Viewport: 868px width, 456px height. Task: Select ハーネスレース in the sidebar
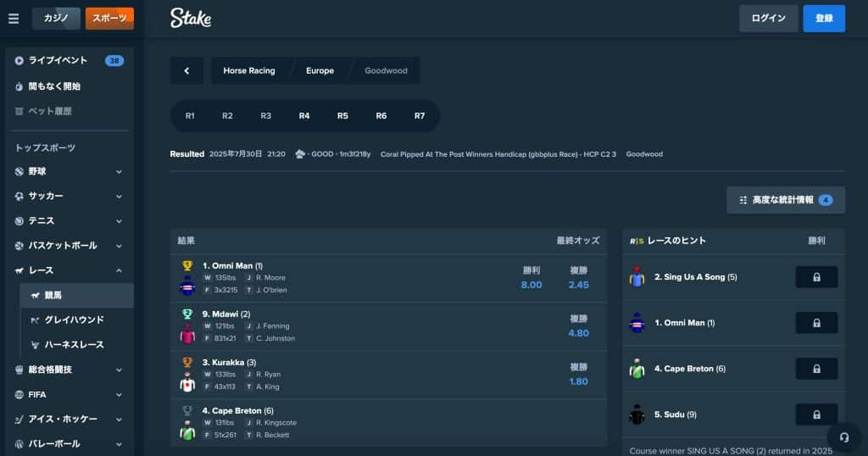click(76, 345)
